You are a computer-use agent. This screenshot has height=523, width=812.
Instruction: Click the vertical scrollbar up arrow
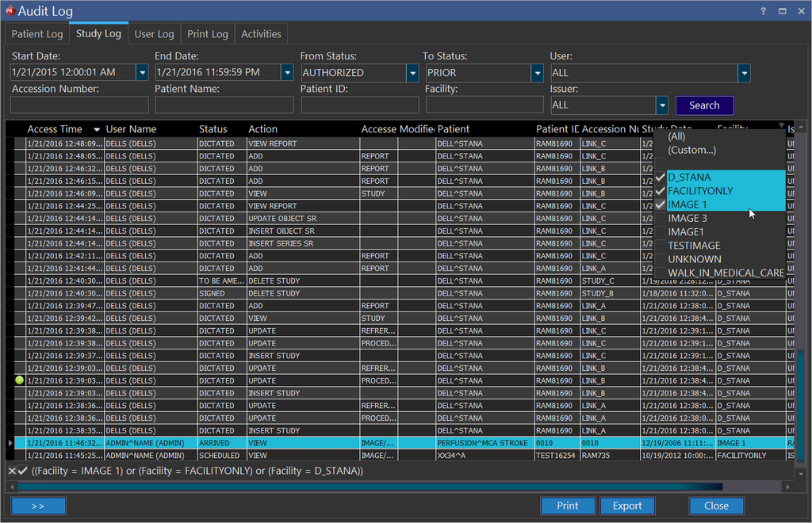pyautogui.click(x=800, y=127)
